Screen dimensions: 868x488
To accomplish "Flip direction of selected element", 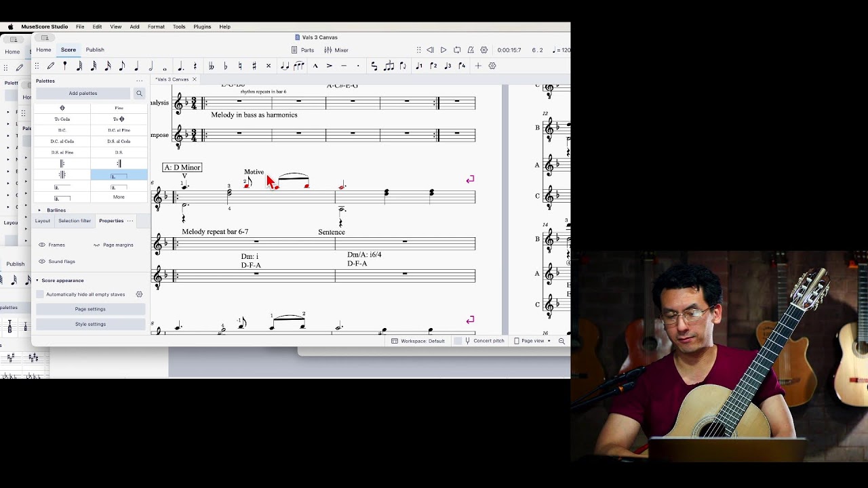I will [403, 66].
